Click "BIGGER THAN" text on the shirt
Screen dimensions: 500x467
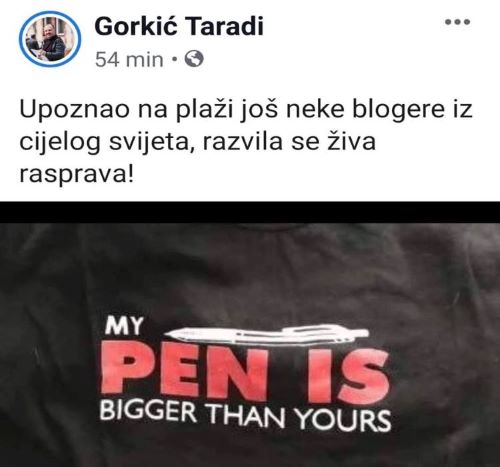coord(192,415)
